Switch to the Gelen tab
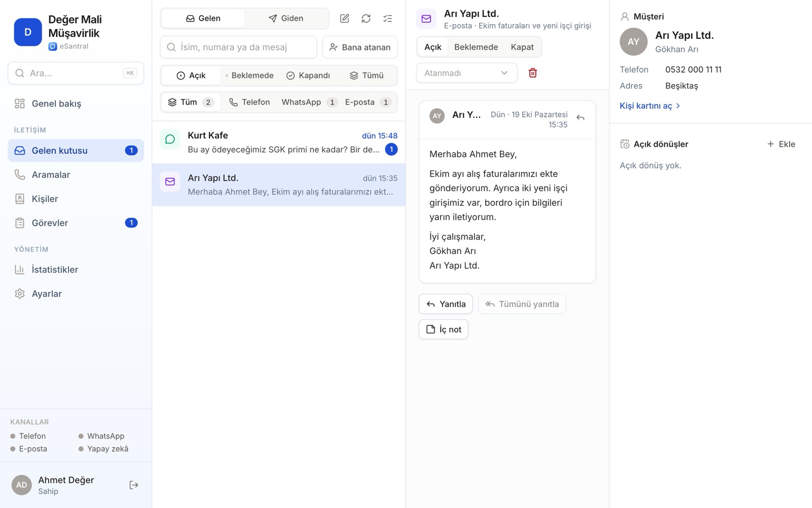The width and height of the screenshot is (812, 508). [x=203, y=18]
